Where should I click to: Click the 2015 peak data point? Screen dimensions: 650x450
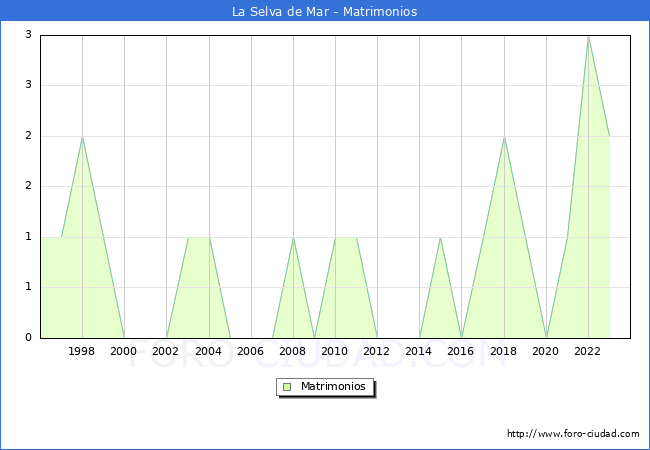click(x=440, y=238)
